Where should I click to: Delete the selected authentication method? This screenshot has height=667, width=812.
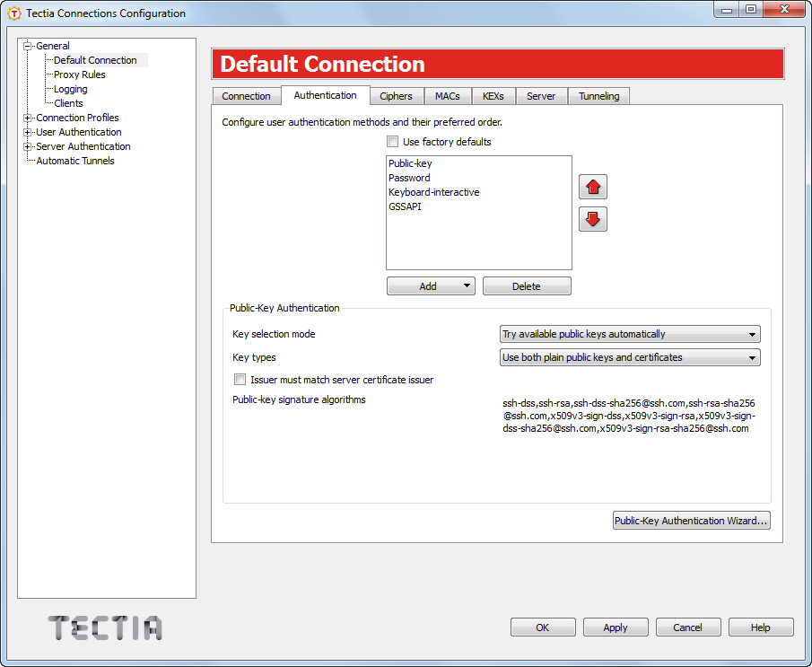click(527, 285)
